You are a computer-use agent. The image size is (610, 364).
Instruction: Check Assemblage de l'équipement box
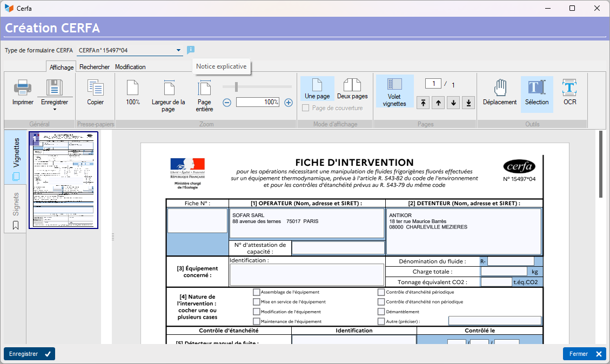256,292
